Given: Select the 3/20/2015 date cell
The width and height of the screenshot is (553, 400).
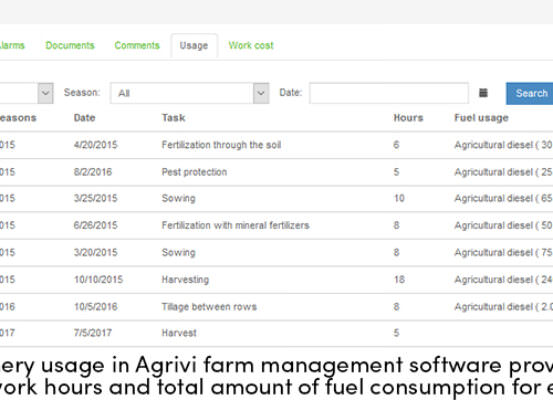Looking at the screenshot, I should (96, 253).
